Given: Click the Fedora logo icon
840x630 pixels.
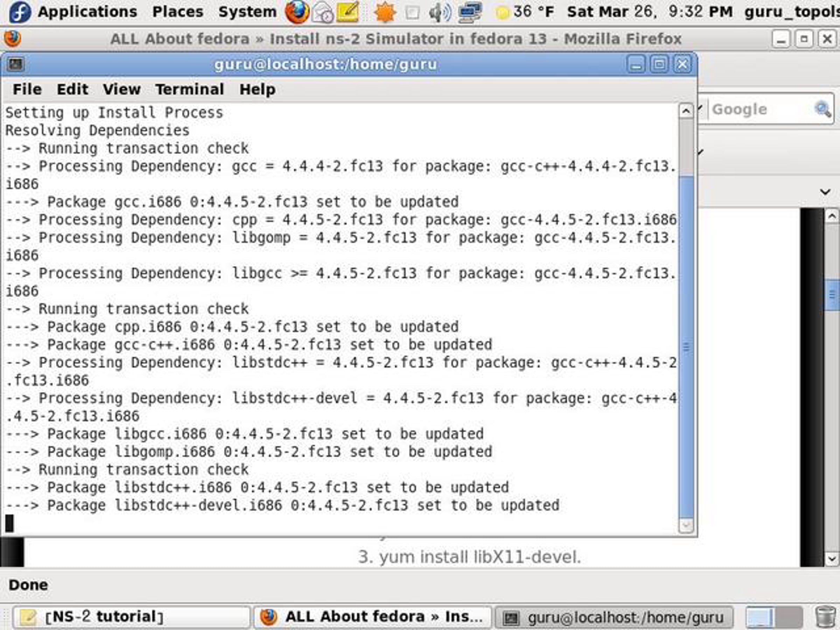Looking at the screenshot, I should click(x=19, y=12).
